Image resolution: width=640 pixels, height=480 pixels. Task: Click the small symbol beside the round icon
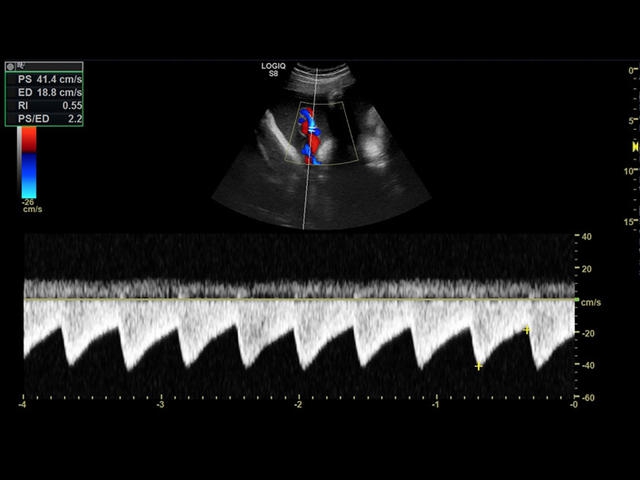pos(20,64)
